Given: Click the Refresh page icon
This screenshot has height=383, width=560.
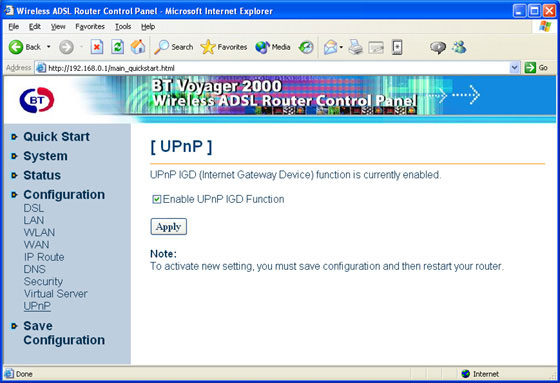Looking at the screenshot, I should click(x=118, y=47).
